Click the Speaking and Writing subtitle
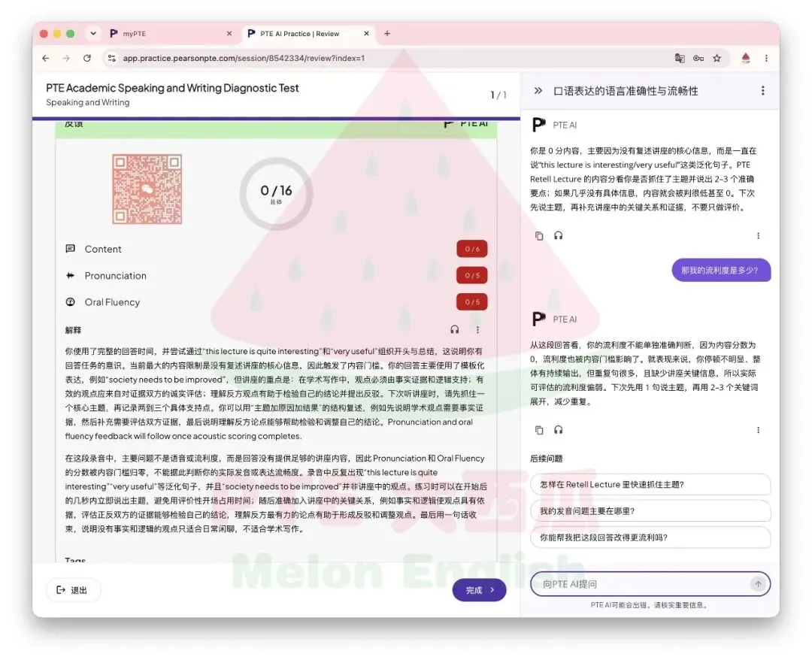812x660 pixels. pyautogui.click(x=87, y=102)
